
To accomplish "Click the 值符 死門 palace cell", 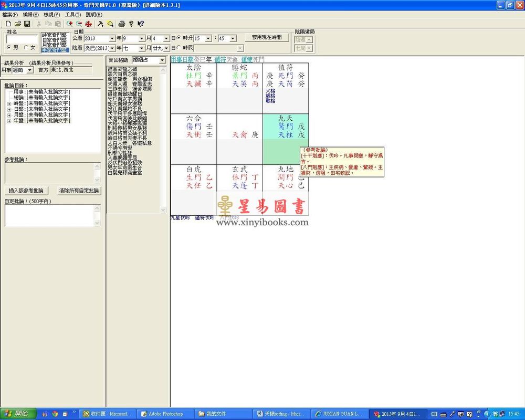I will pos(286,88).
